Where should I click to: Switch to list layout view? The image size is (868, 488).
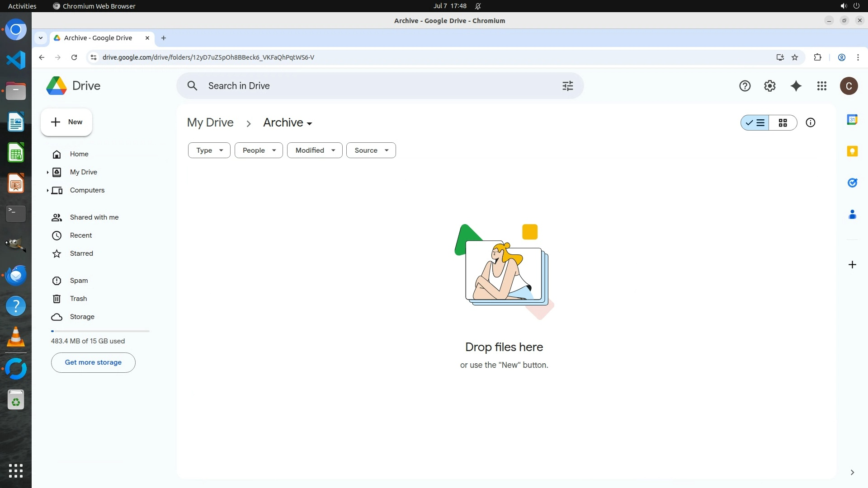click(x=755, y=122)
